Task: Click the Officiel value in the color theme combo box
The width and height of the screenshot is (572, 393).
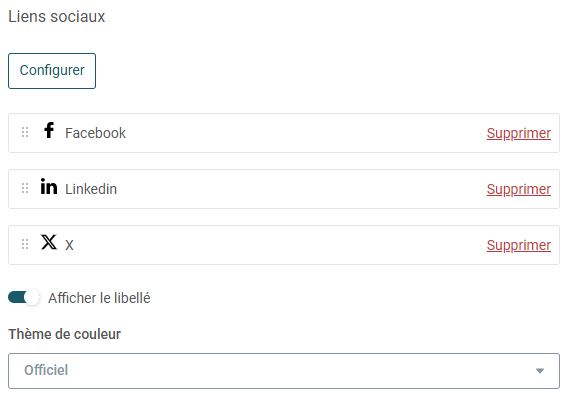Action: [46, 370]
